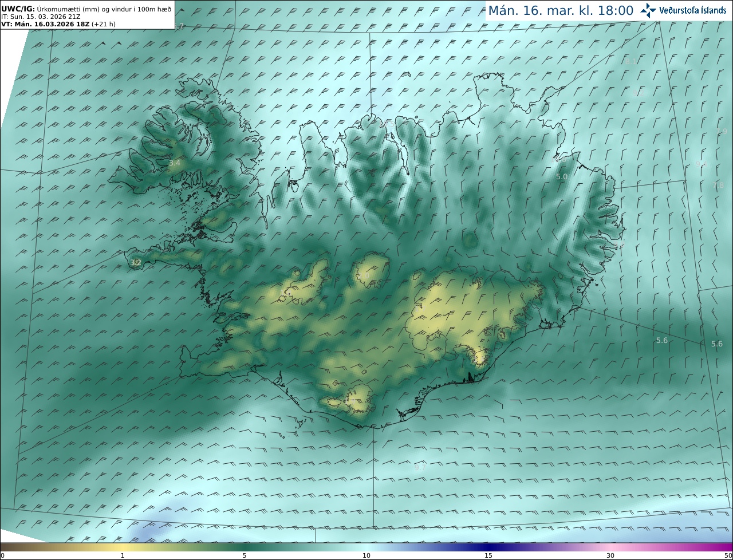Click the 9.7 value on the map
The image size is (733, 560).
pos(420,467)
